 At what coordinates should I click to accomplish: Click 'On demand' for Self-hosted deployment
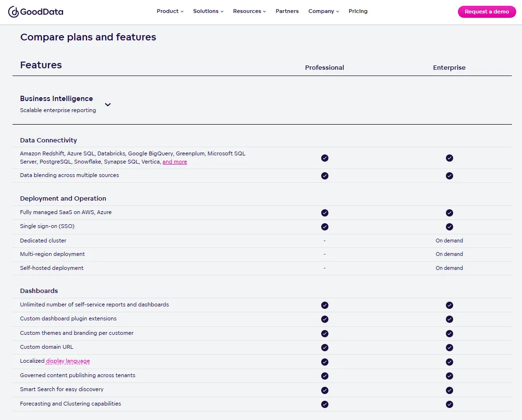coord(449,268)
